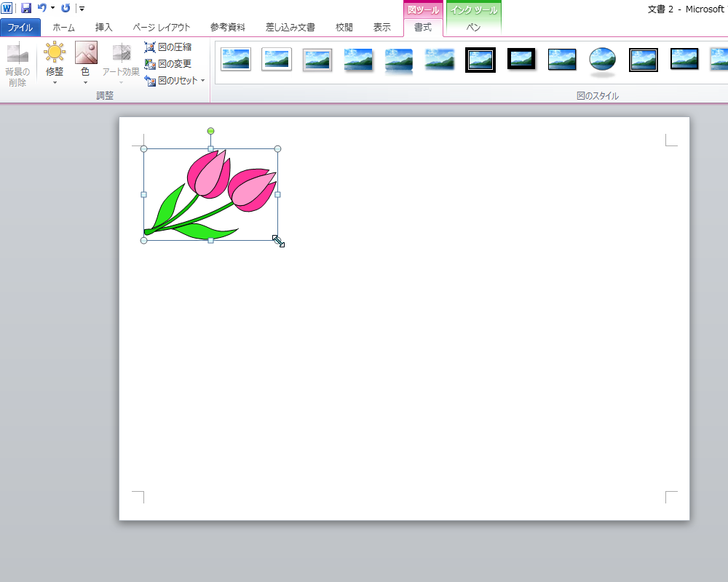Image resolution: width=728 pixels, height=582 pixels.
Task: Click the 図の変更 change picture icon
Action: (150, 64)
